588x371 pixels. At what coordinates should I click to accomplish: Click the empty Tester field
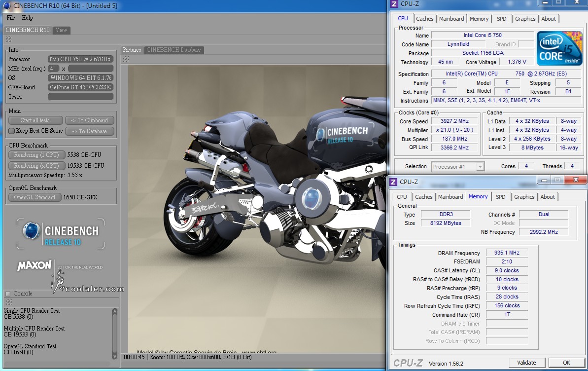tap(80, 97)
